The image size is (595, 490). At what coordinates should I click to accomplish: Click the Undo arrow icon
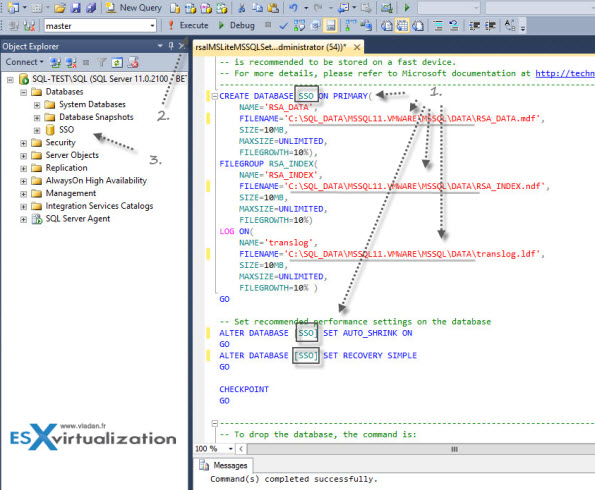[x=293, y=8]
